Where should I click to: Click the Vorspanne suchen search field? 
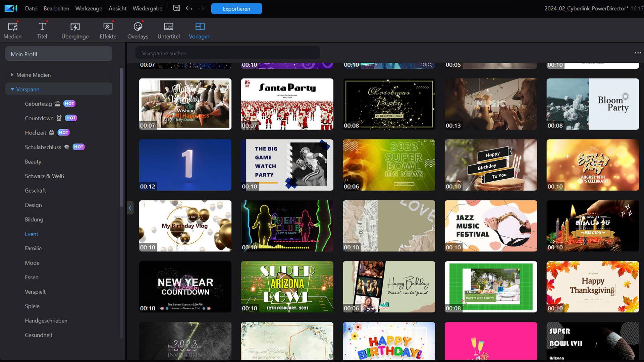(x=227, y=53)
